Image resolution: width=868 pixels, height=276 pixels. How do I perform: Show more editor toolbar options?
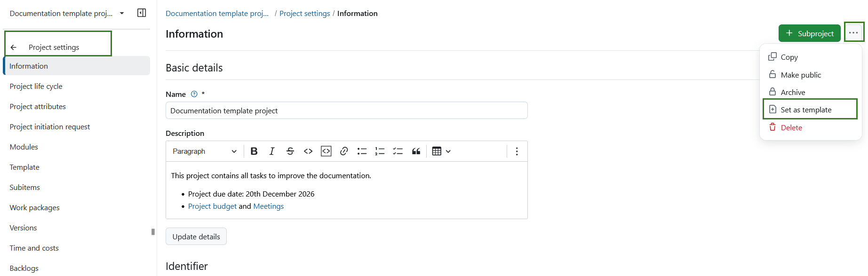coord(517,151)
